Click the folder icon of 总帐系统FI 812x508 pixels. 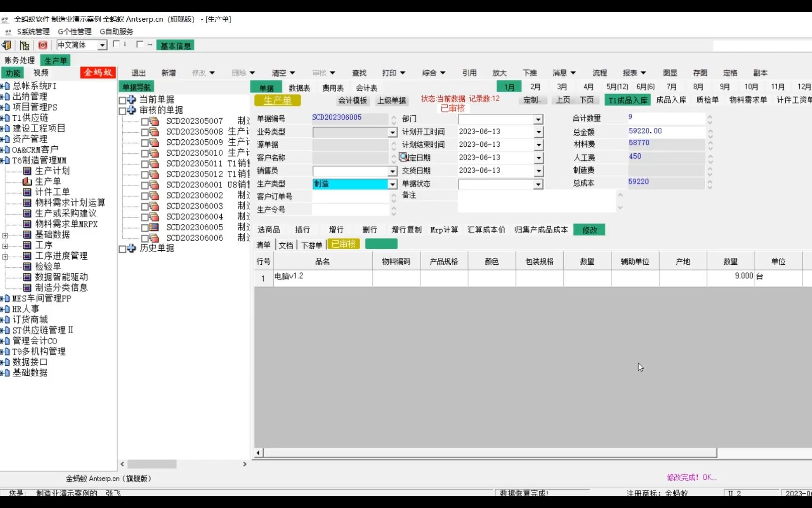pos(7,86)
